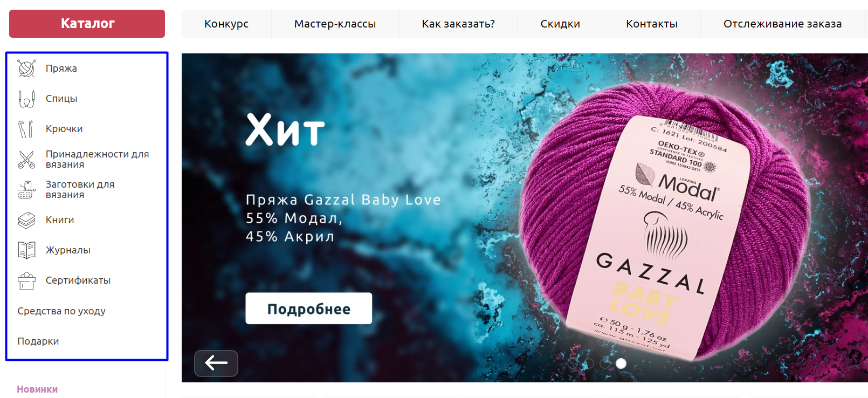Open the Каталог menu button

coord(87,24)
